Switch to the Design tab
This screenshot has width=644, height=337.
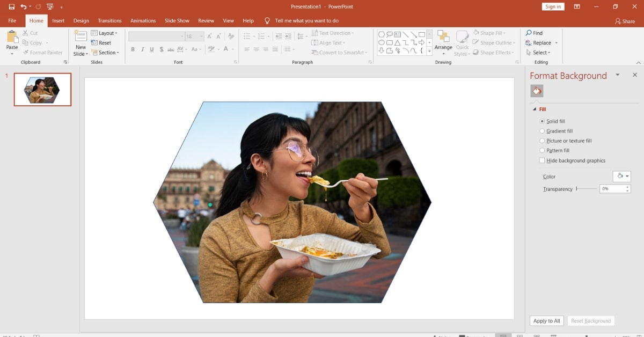tap(81, 21)
